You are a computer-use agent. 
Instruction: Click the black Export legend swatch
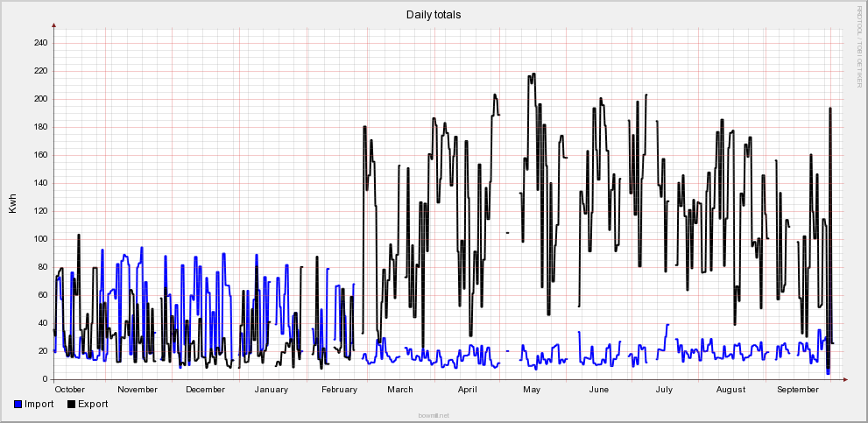72,404
